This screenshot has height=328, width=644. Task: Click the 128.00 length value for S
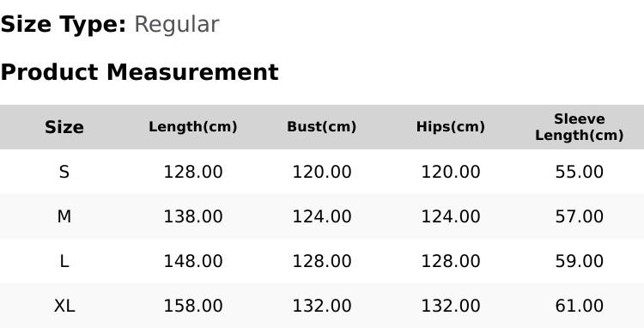coord(193,172)
